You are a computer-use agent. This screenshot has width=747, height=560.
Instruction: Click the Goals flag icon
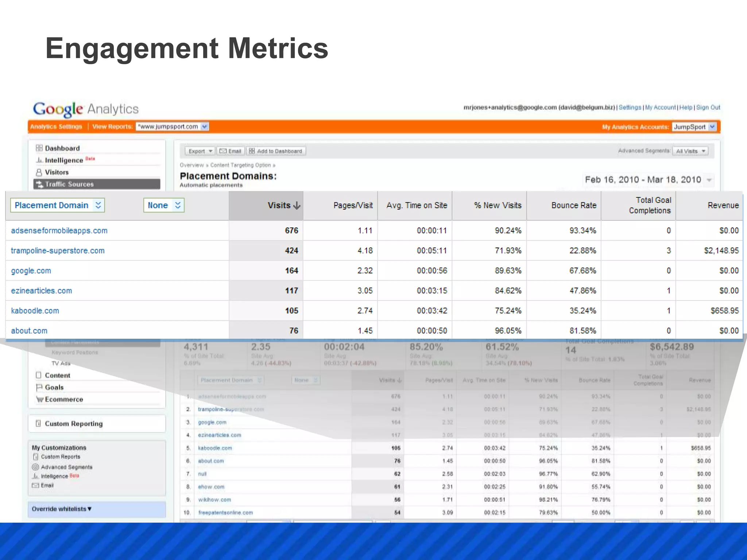click(39, 387)
